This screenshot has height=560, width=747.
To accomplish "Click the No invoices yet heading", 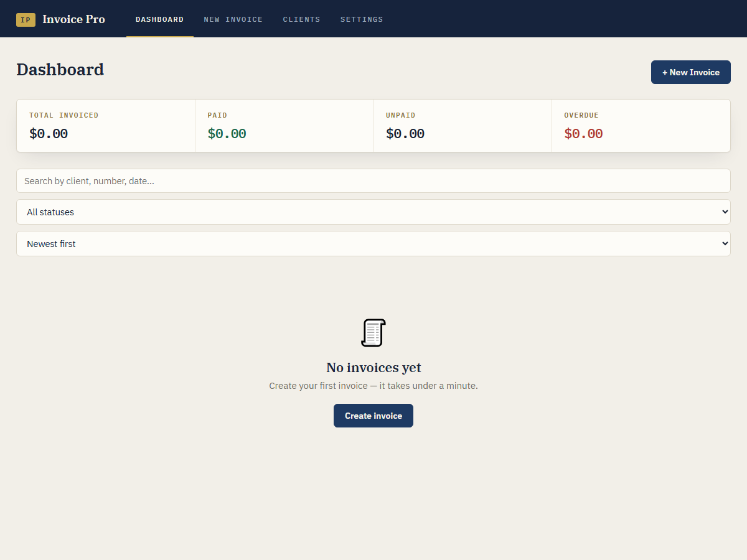I will (x=374, y=367).
